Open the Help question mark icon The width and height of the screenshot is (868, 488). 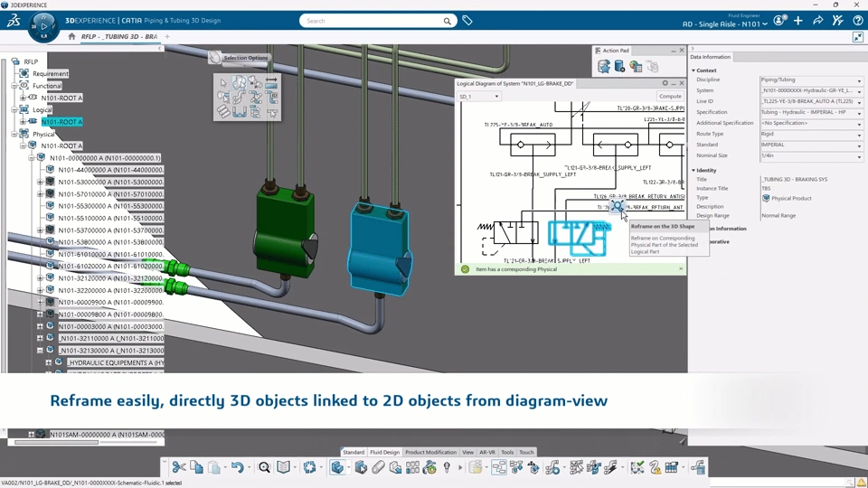(857, 21)
